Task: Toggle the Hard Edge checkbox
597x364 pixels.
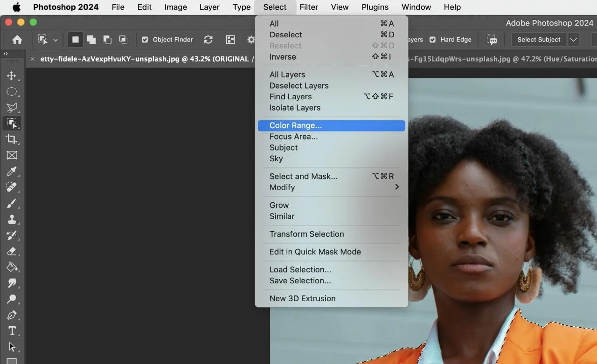Action: 432,40
